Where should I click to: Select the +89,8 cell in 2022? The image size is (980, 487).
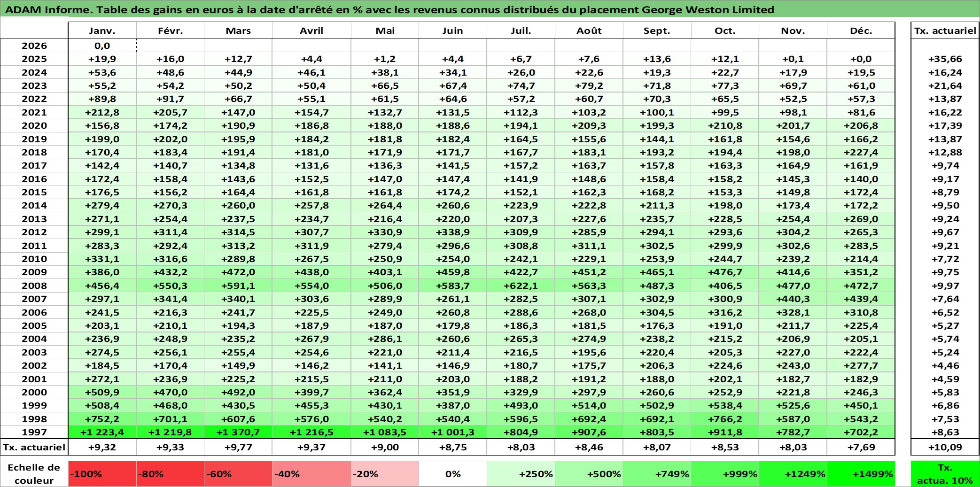[x=102, y=99]
